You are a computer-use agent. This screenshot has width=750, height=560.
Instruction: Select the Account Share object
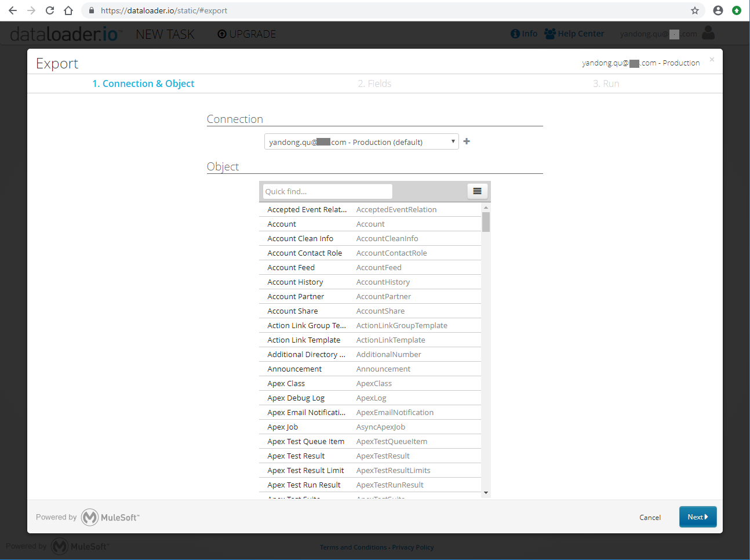tap(370, 311)
